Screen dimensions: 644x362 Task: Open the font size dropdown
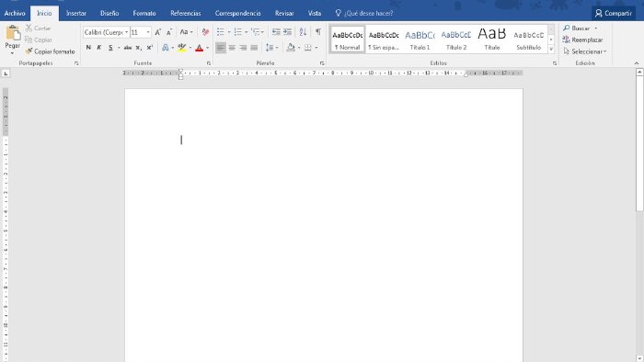148,32
